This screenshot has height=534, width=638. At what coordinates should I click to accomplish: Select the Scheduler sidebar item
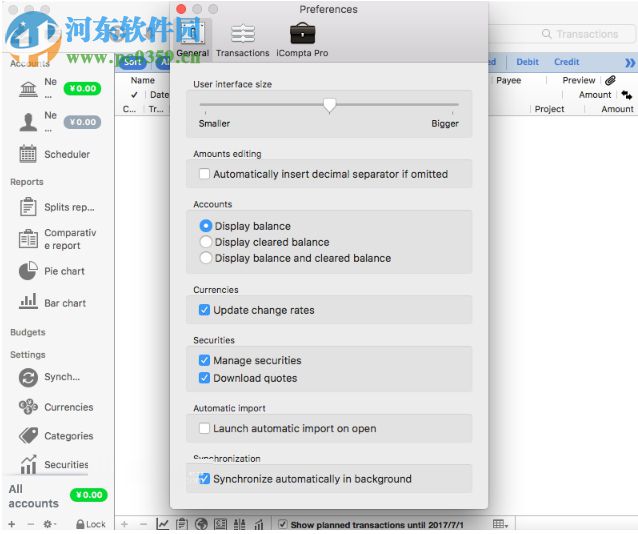click(55, 154)
